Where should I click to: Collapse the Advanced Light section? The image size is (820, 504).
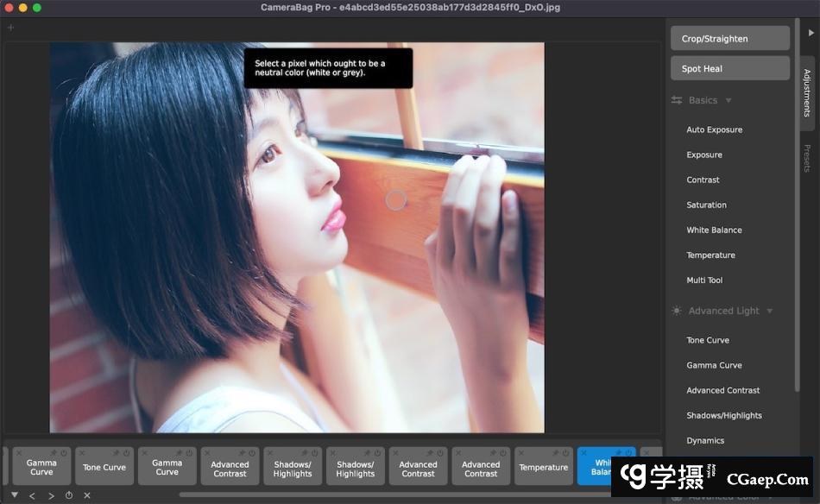coord(769,311)
